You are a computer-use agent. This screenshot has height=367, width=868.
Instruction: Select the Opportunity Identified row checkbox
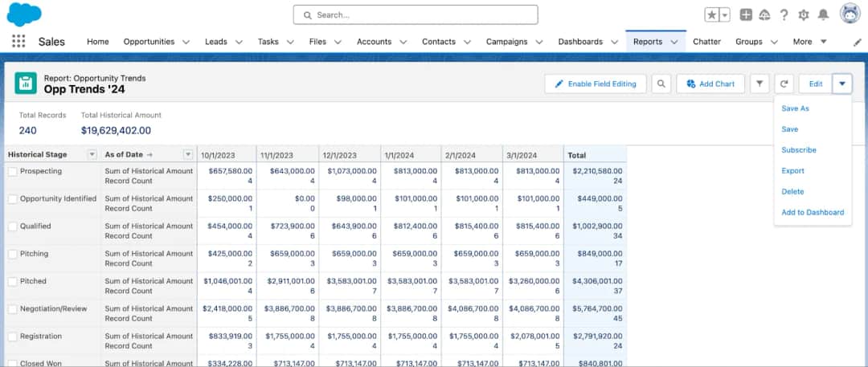point(12,199)
